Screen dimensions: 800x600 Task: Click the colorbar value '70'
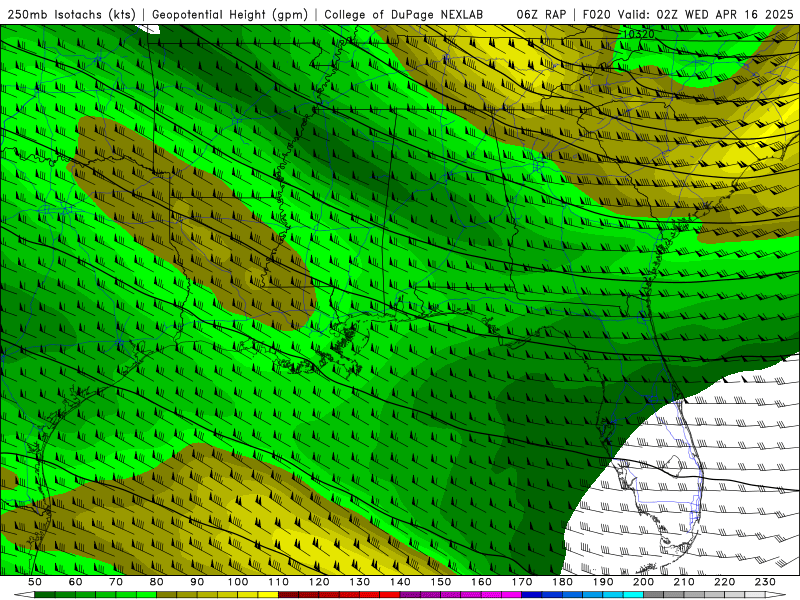[116, 582]
